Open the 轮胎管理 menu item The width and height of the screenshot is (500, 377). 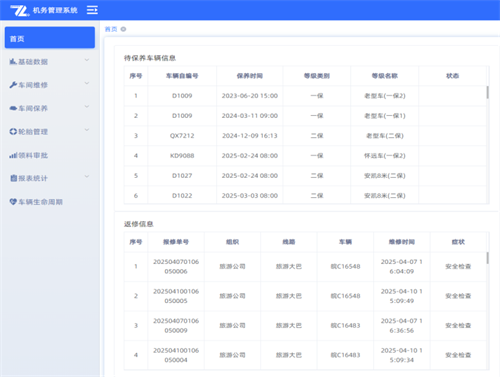point(50,132)
